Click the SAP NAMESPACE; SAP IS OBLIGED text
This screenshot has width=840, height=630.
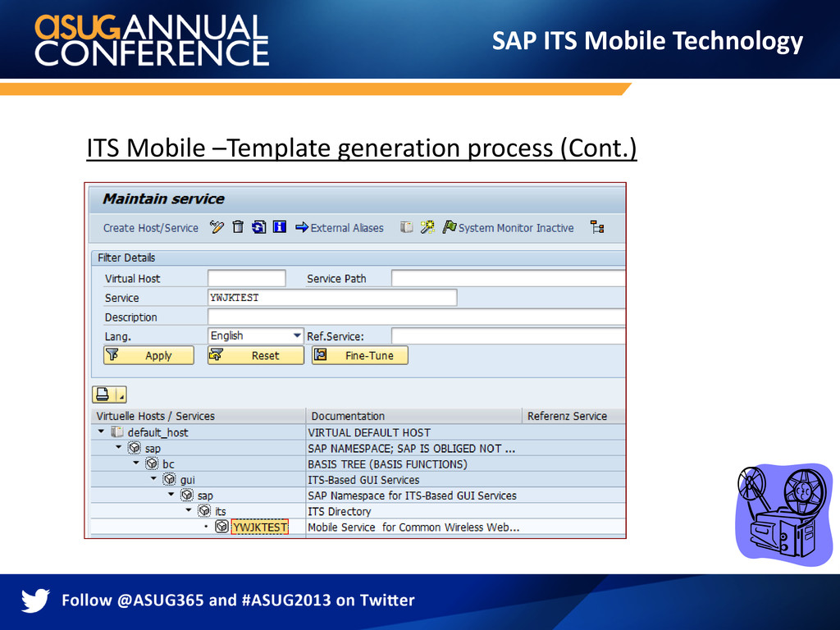click(412, 449)
